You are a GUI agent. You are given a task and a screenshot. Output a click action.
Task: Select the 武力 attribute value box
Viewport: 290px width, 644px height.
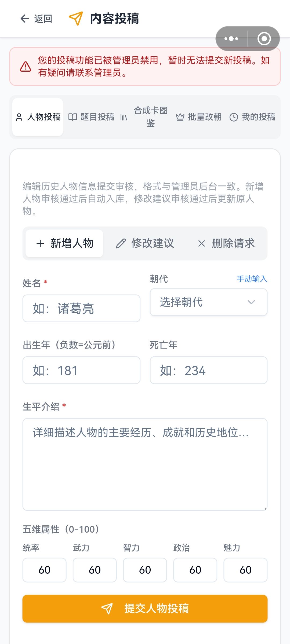tap(95, 570)
